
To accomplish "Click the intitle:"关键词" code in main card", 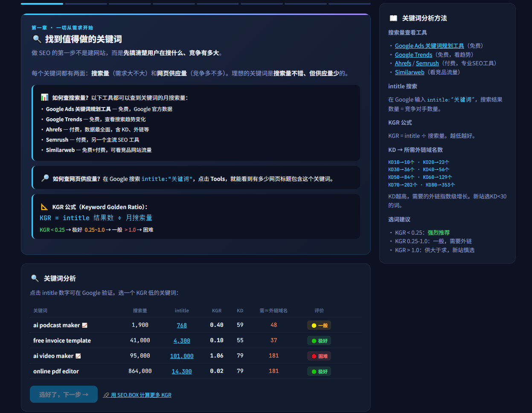I will (x=167, y=179).
